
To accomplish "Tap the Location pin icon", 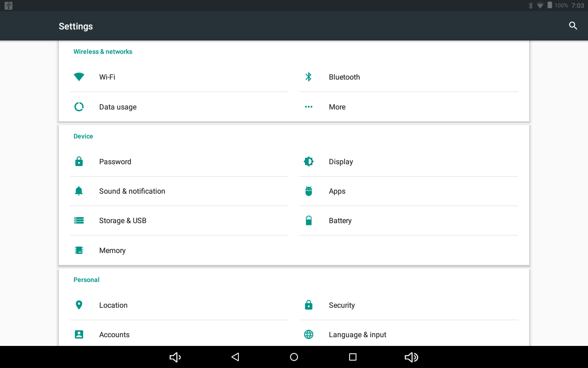I will [79, 305].
